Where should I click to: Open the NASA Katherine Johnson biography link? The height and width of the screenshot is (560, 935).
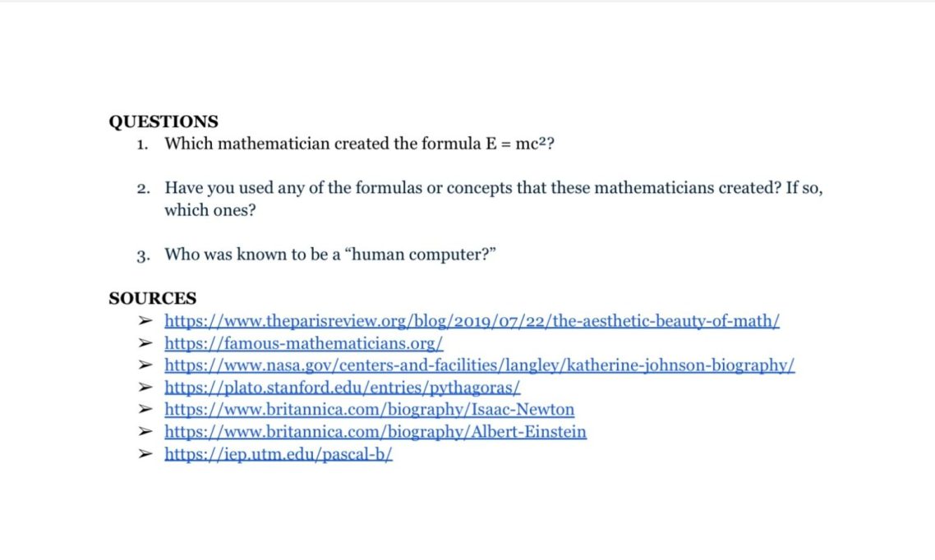(x=479, y=365)
